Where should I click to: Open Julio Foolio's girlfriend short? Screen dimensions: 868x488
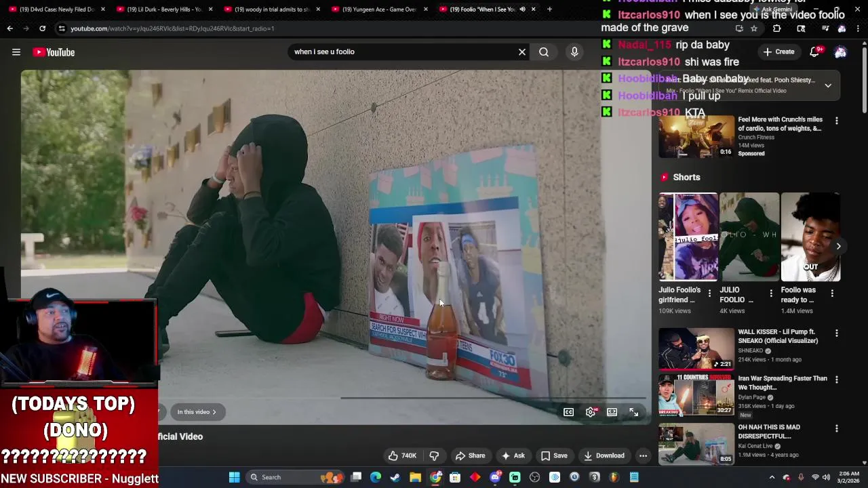point(688,237)
